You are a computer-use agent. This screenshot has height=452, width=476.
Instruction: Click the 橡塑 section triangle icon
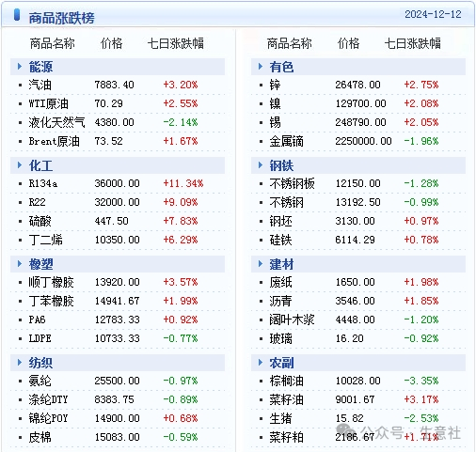click(x=20, y=264)
